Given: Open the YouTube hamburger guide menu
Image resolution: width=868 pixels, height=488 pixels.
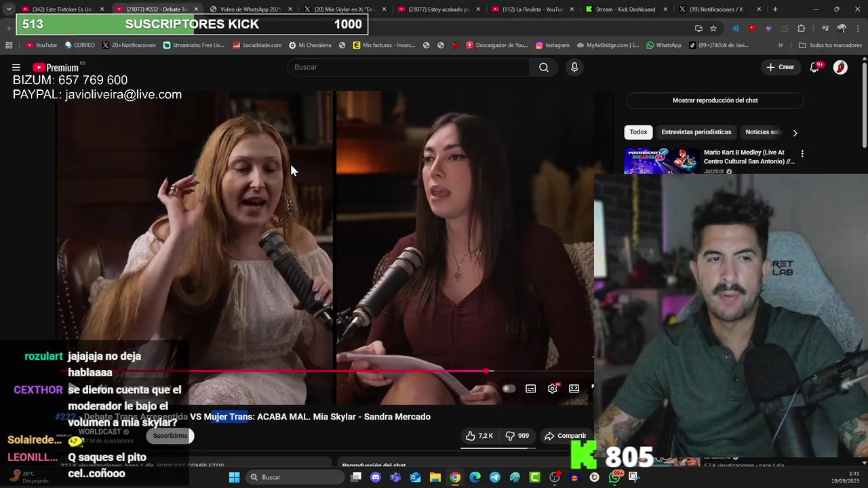Looking at the screenshot, I should pos(16,67).
